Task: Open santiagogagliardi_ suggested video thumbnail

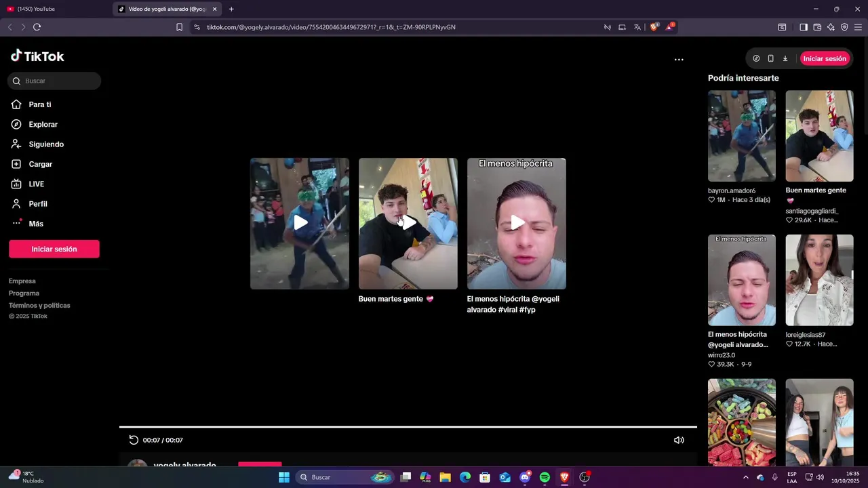Action: pos(819,136)
